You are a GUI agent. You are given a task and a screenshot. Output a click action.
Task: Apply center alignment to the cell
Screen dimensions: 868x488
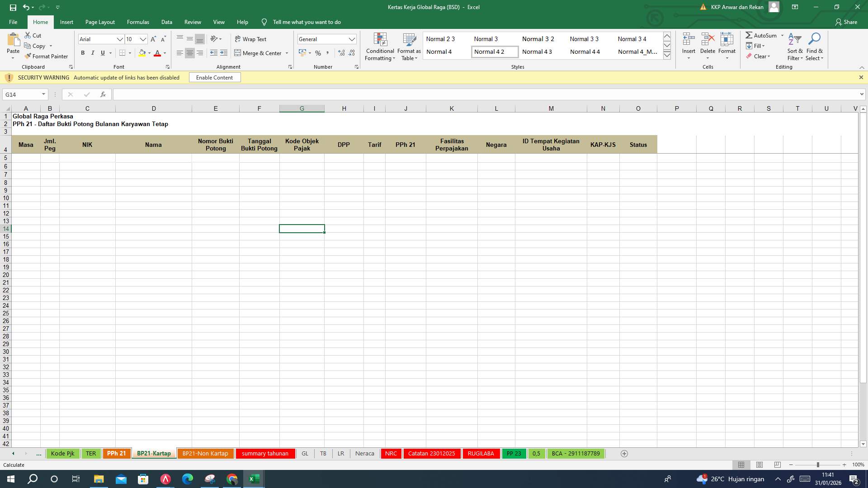click(x=189, y=53)
